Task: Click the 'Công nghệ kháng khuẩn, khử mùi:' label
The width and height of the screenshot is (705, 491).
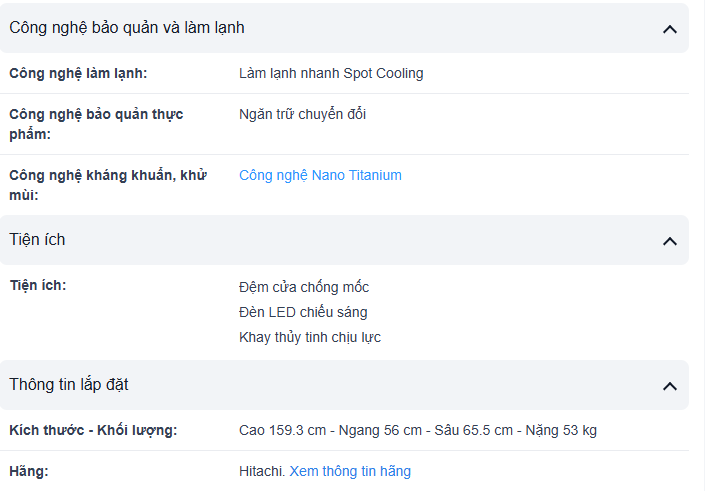Action: tap(108, 185)
